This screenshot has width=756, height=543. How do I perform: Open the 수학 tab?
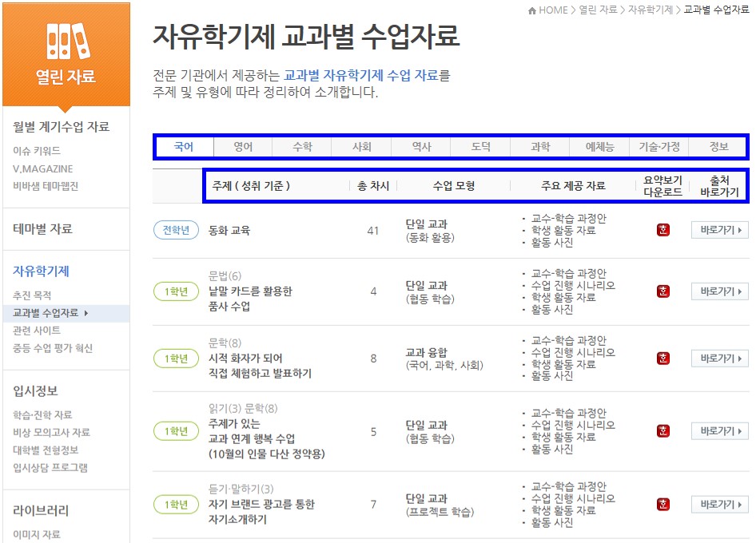click(302, 146)
